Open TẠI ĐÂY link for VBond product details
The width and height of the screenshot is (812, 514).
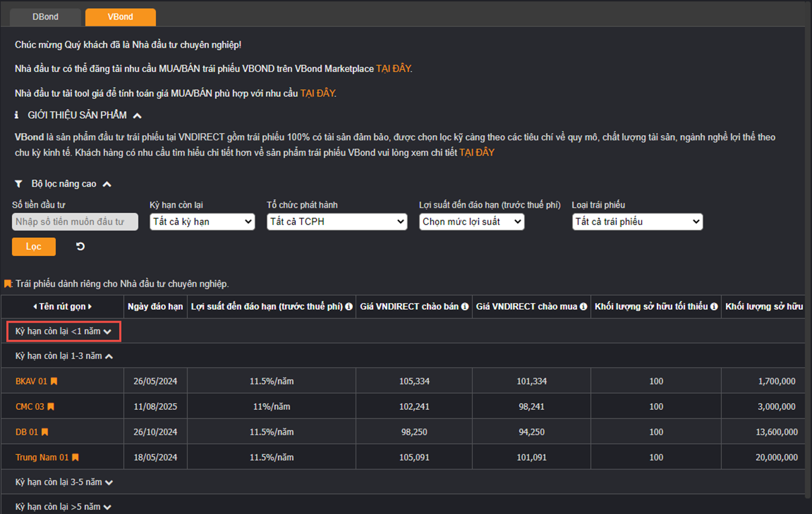click(x=477, y=153)
